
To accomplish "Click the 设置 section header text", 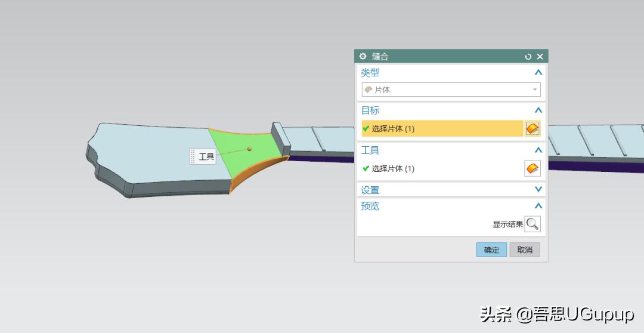I will [x=370, y=190].
